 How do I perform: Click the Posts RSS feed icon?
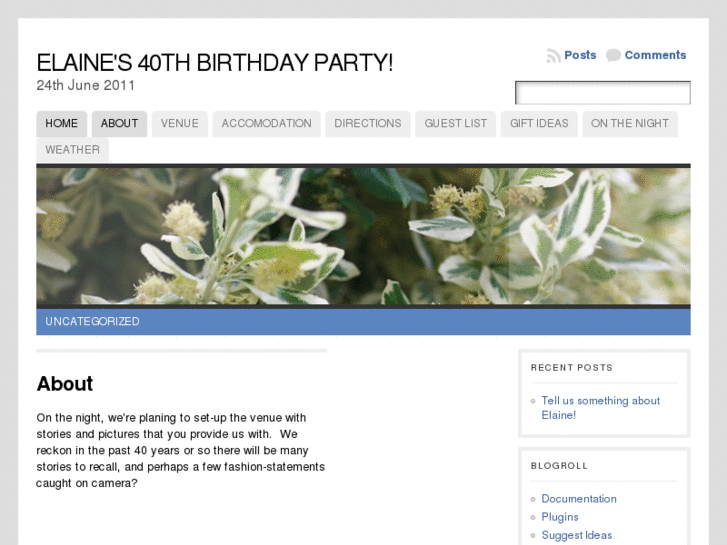coord(553,56)
